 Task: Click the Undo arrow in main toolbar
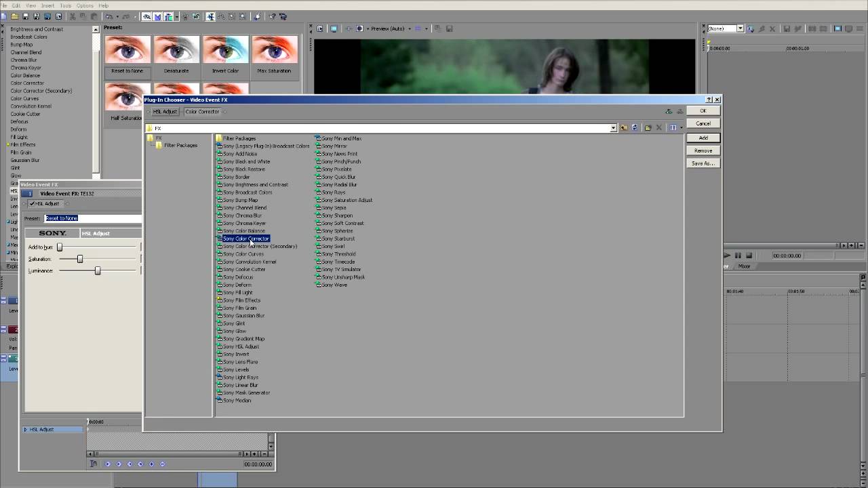coord(109,16)
